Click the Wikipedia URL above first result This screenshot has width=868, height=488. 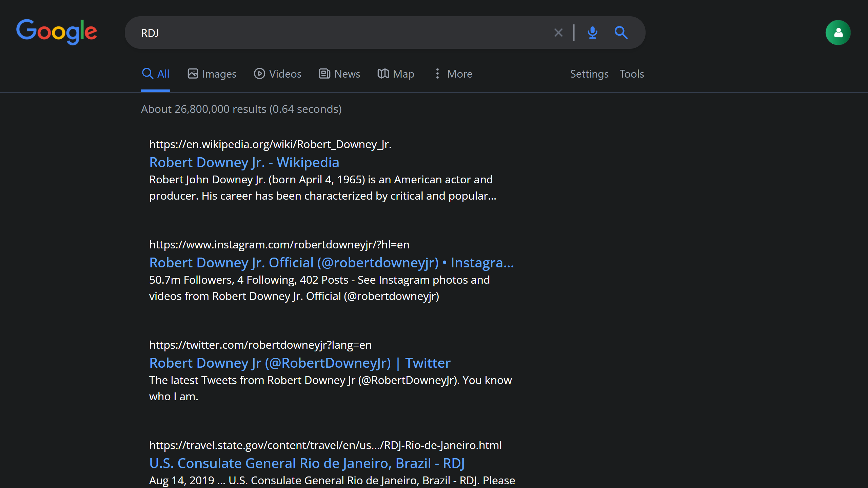pyautogui.click(x=270, y=144)
